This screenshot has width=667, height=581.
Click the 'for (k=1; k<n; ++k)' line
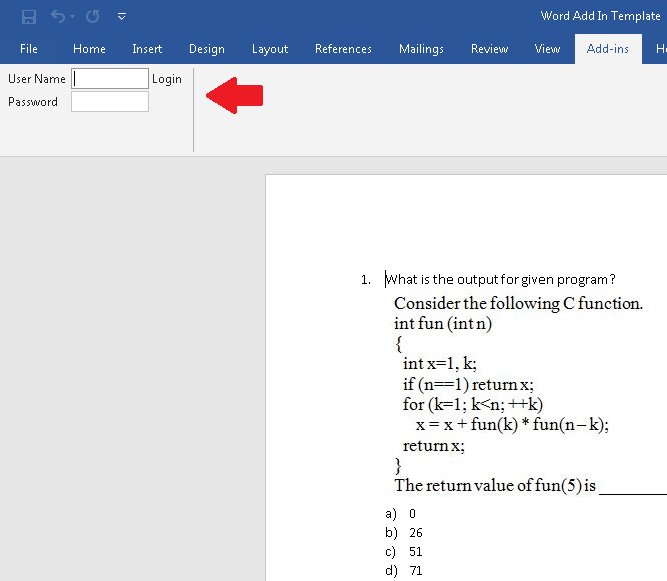(x=473, y=404)
